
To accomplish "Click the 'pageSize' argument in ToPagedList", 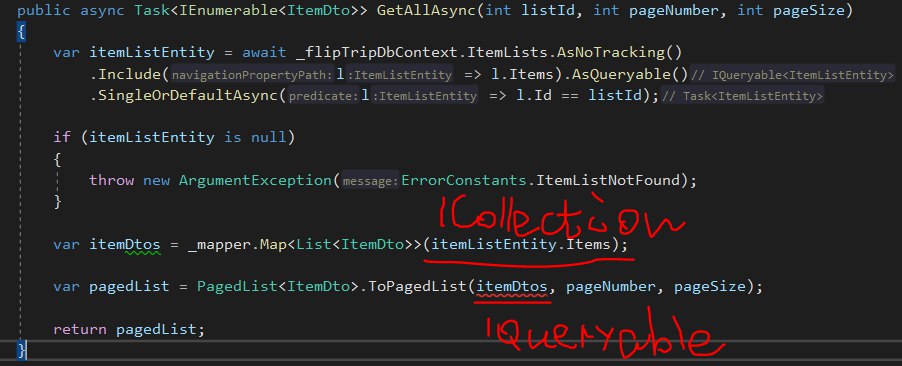I will point(710,286).
